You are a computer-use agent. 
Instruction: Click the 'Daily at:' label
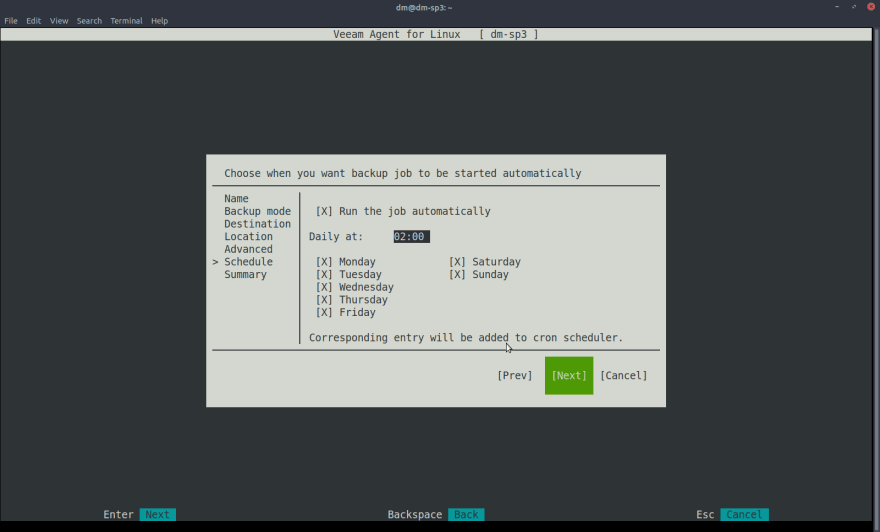(x=336, y=237)
